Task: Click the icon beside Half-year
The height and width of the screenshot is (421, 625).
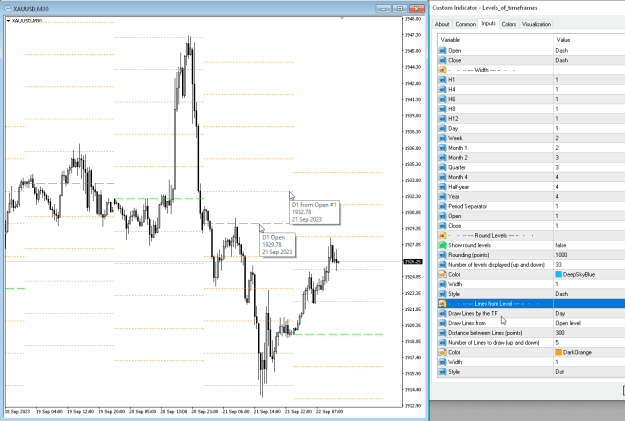Action: [x=442, y=187]
